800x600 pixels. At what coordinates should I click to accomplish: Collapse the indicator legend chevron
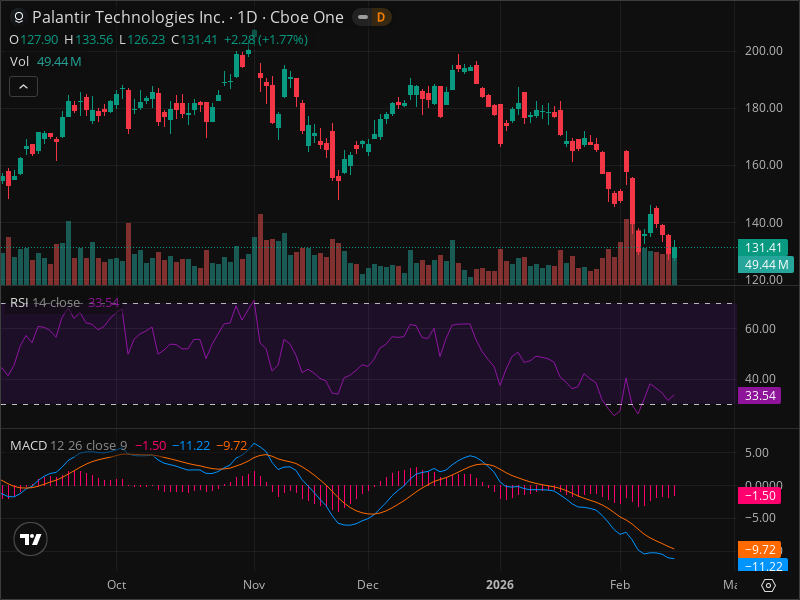(23, 87)
